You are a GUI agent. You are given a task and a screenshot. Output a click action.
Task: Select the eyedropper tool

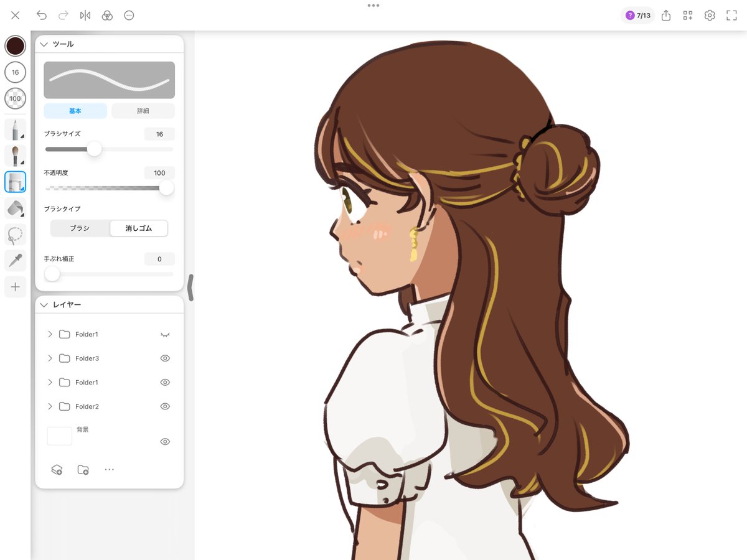coord(16,261)
